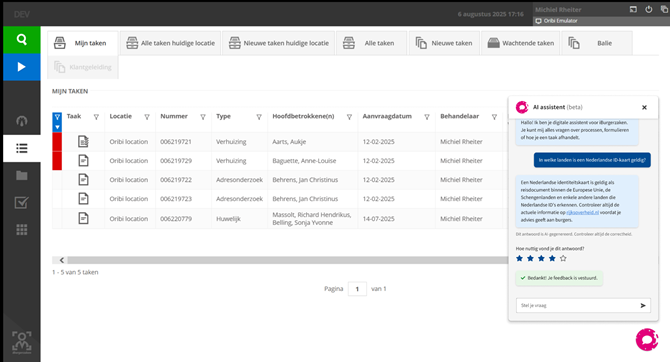Open the apps grid icon in sidebar

coord(21,230)
